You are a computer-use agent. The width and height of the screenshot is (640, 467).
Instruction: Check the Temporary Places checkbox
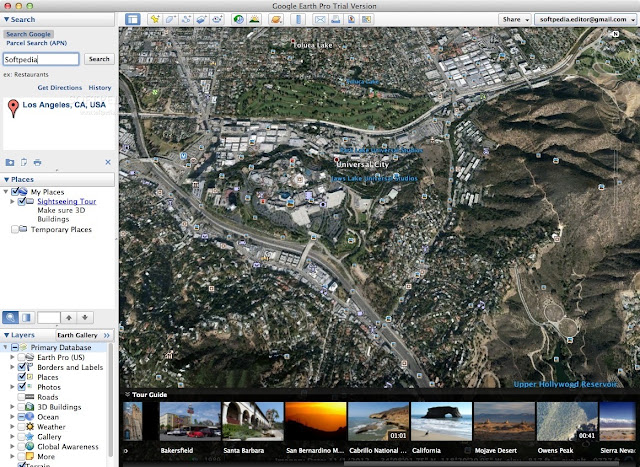pos(15,229)
